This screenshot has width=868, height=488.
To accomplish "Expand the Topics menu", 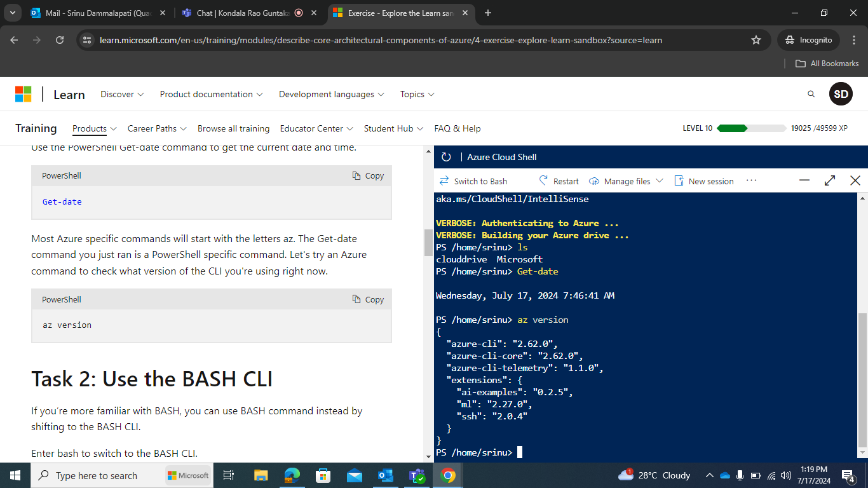I will click(x=417, y=94).
